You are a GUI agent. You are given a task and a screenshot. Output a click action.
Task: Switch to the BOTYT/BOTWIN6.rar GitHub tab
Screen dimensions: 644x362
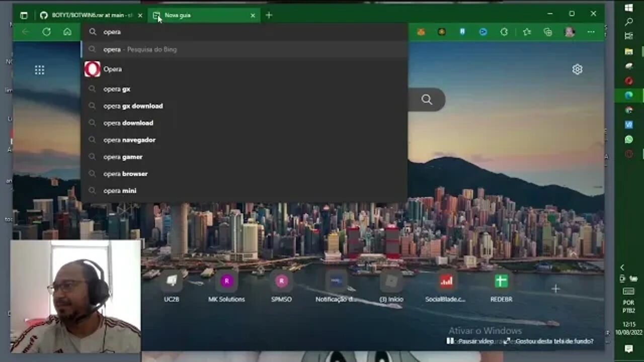(91, 15)
